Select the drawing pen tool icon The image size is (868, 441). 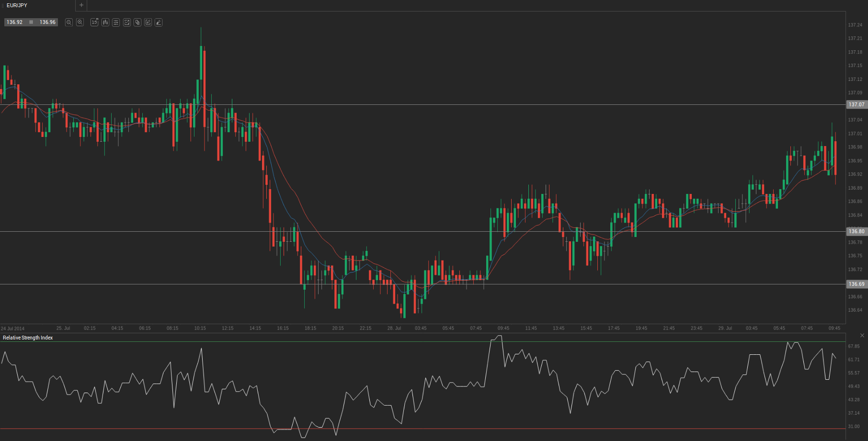tap(159, 23)
